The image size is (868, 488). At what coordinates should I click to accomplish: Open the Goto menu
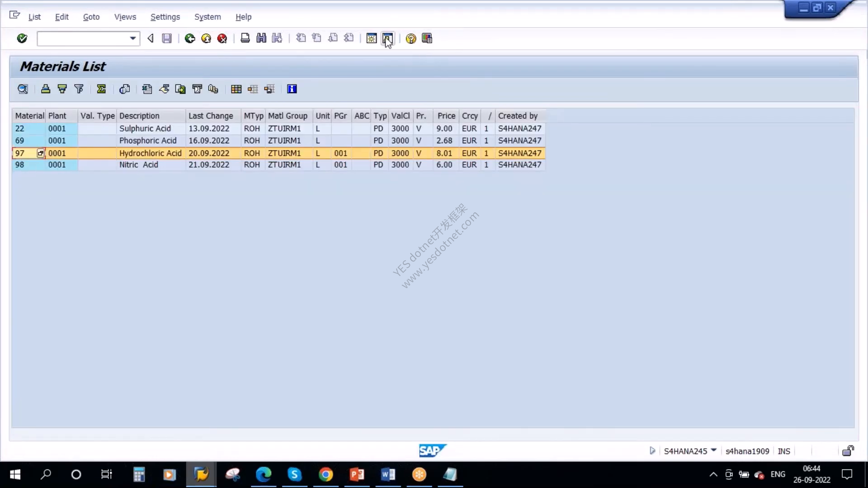[91, 17]
